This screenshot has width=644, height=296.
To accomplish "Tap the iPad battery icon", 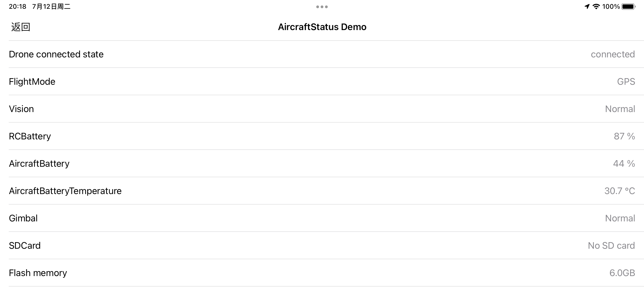I will [629, 7].
